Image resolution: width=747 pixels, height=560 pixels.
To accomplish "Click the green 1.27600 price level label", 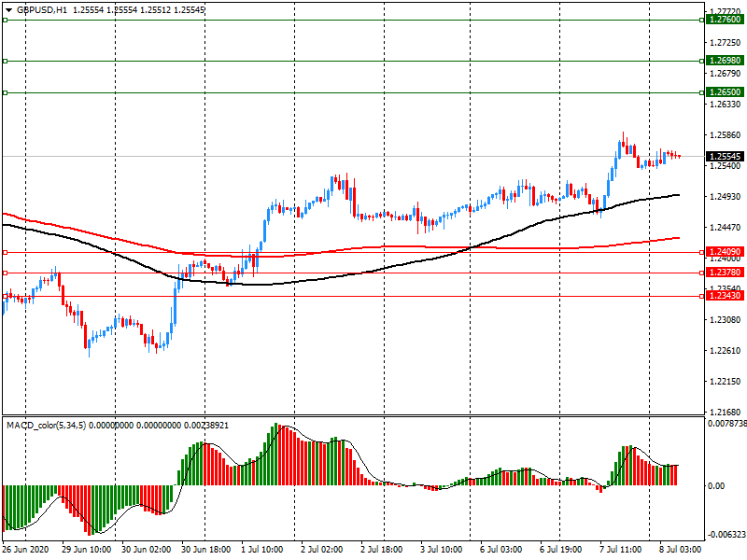I will click(724, 20).
